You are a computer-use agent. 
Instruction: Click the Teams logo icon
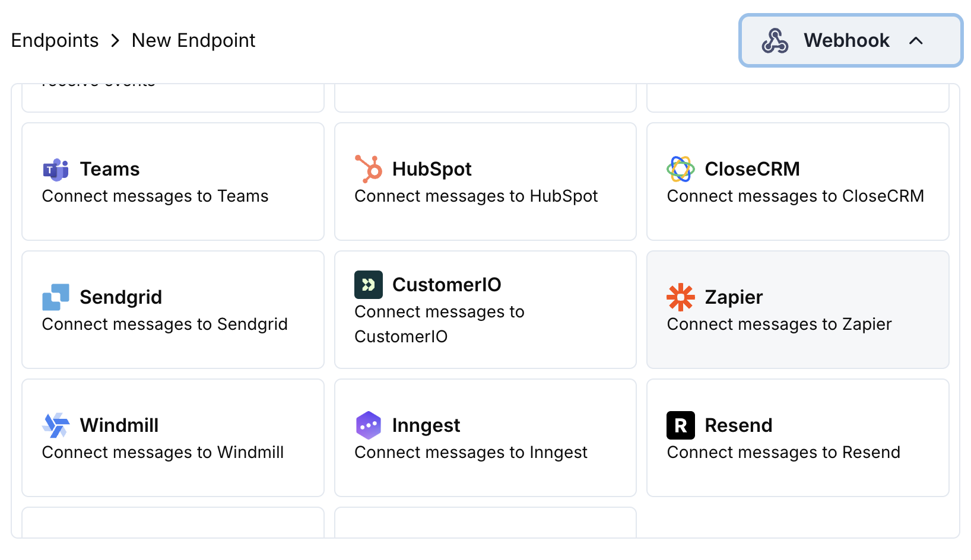pyautogui.click(x=55, y=170)
